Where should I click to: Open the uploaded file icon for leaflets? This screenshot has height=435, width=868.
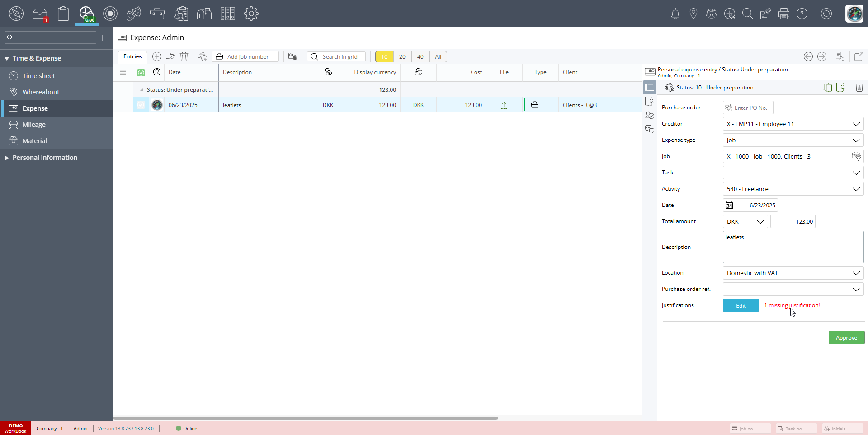tap(504, 105)
